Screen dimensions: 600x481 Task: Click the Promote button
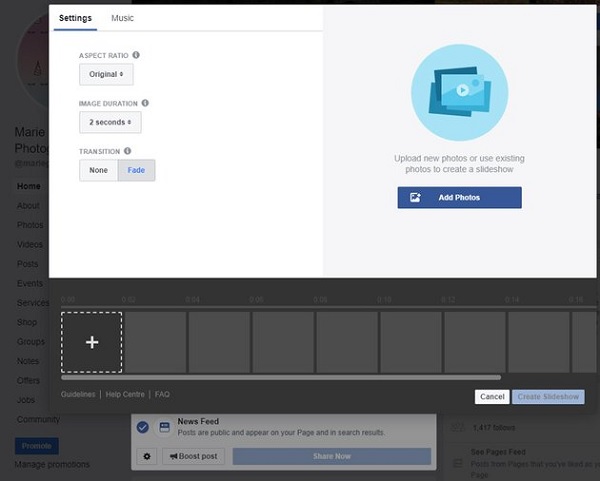tap(37, 446)
